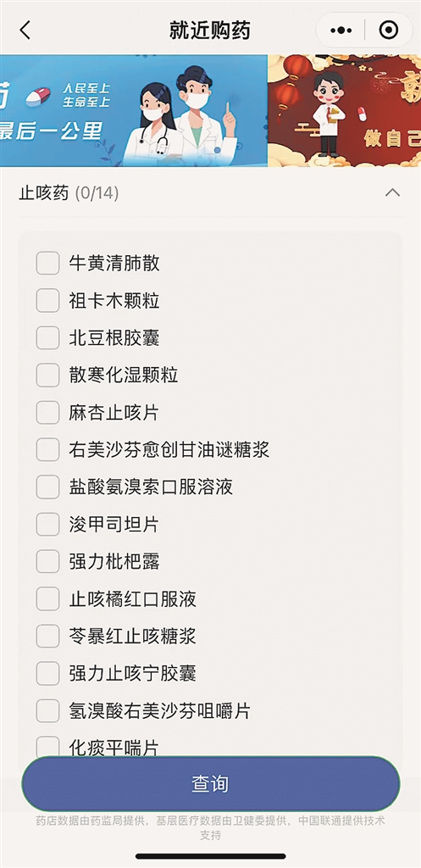Tick the 强力止咳宁胶囊 checkbox
Image resolution: width=421 pixels, height=868 pixels.
coord(47,673)
